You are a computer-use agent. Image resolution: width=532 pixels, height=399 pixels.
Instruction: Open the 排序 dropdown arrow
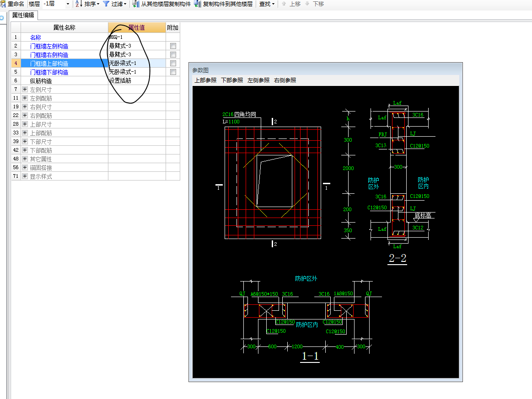[x=98, y=4]
